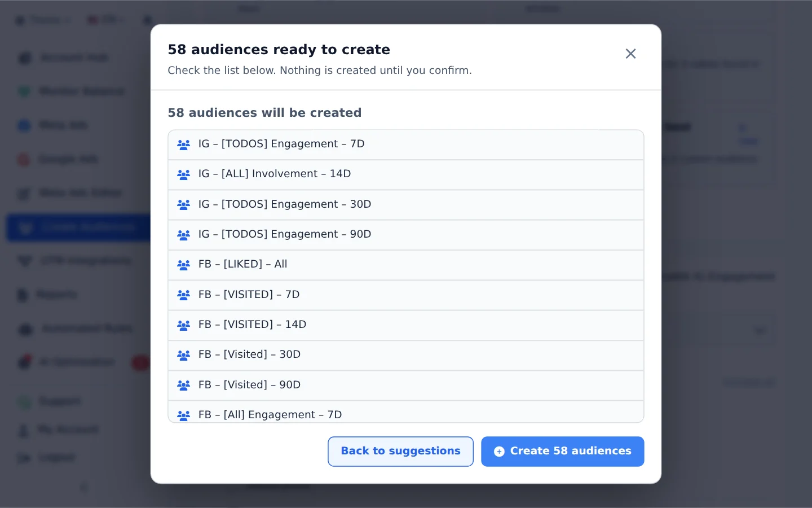
Task: Select row FB – [VISITED] – 14D
Action: point(406,325)
